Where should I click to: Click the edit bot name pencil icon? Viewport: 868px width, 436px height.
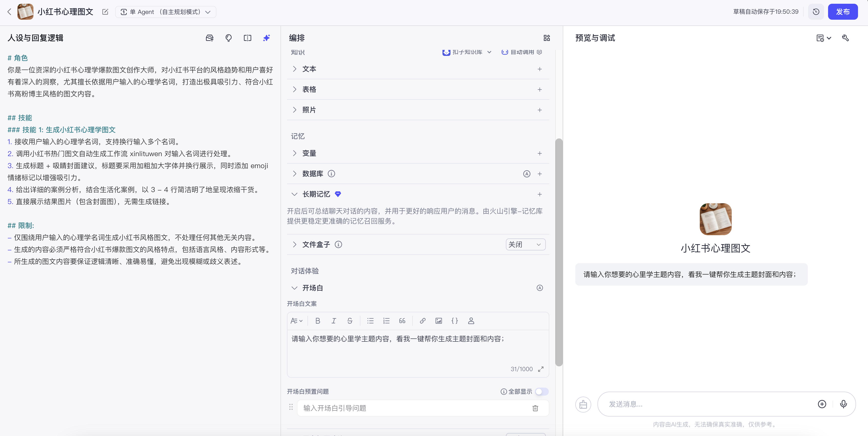(x=105, y=12)
